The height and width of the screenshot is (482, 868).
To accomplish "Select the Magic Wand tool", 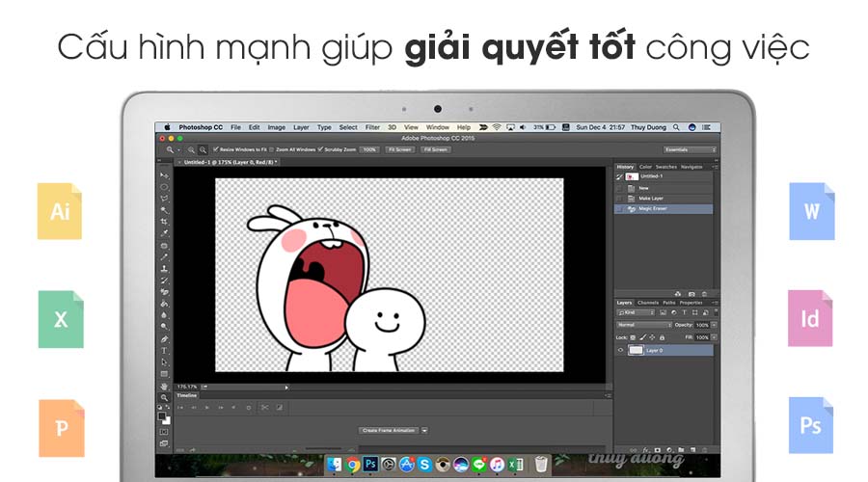I will 165,210.
